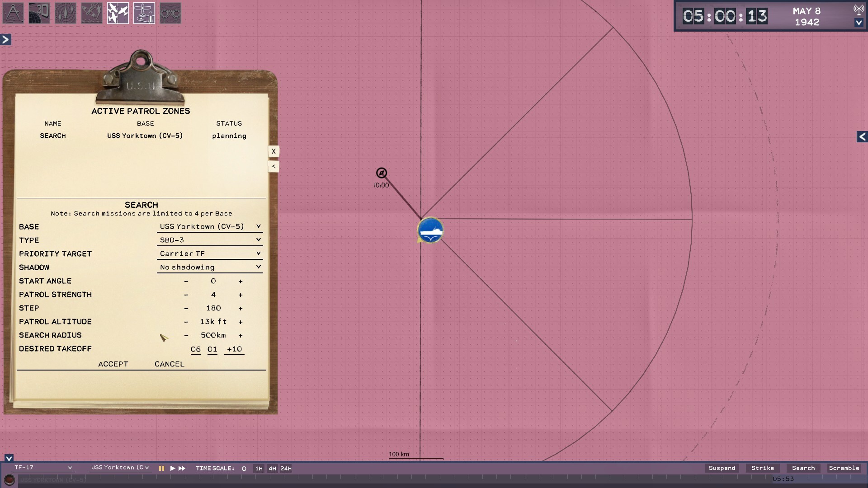This screenshot has height=488, width=868.
Task: Click the 10:00 waypoint marker on map
Action: click(x=382, y=173)
